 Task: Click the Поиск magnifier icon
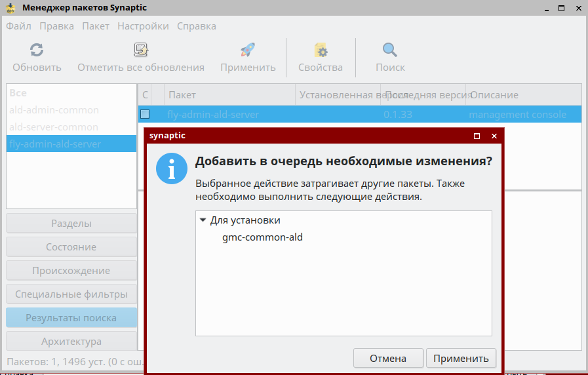(390, 50)
